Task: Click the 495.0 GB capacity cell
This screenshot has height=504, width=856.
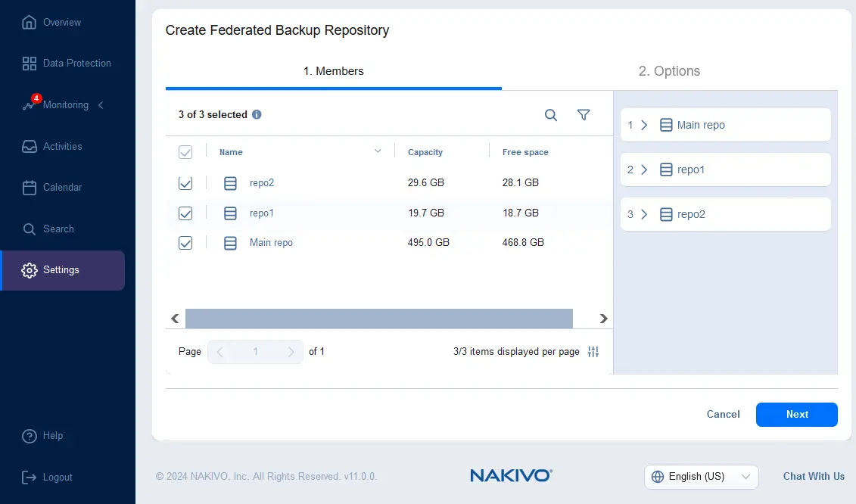Action: pyautogui.click(x=428, y=242)
